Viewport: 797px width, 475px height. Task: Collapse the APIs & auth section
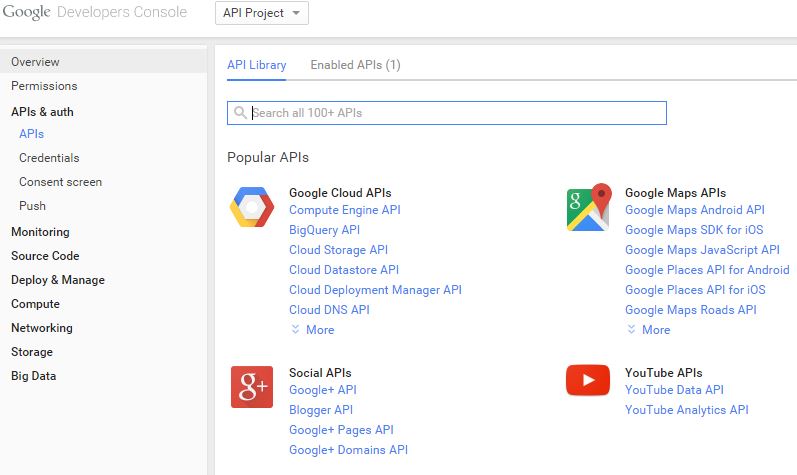(x=42, y=112)
